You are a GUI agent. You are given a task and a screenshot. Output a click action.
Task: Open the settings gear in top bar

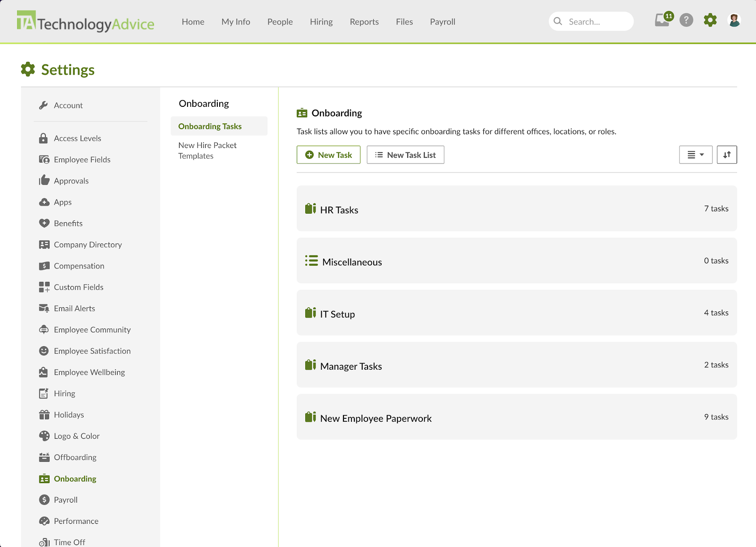pyautogui.click(x=710, y=20)
